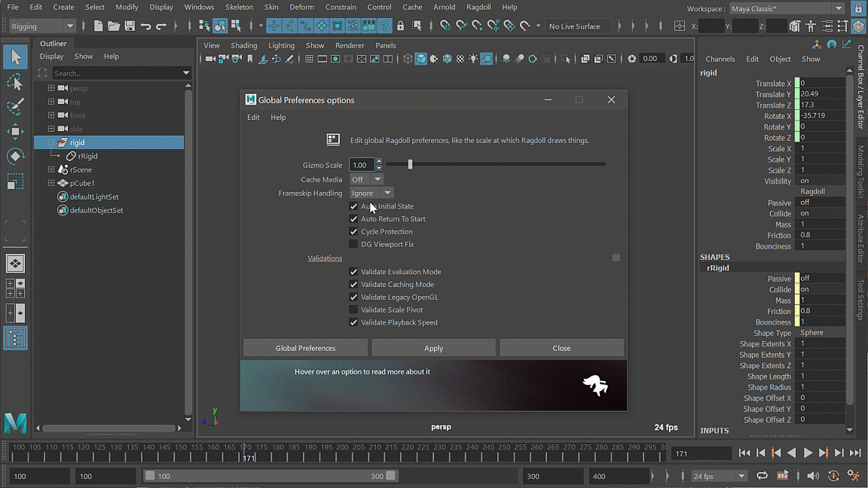Click the lock icon at top right
This screenshot has height=488, width=868.
[859, 8]
